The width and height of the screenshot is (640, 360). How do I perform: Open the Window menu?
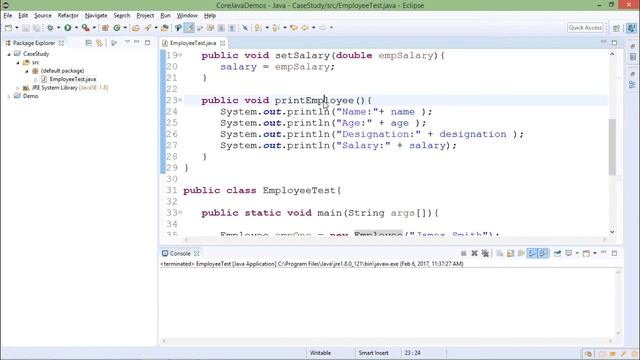[187, 16]
